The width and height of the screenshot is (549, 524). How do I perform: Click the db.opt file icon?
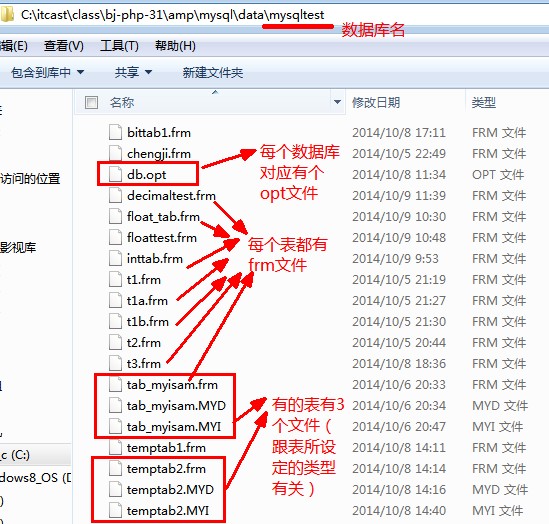115,174
